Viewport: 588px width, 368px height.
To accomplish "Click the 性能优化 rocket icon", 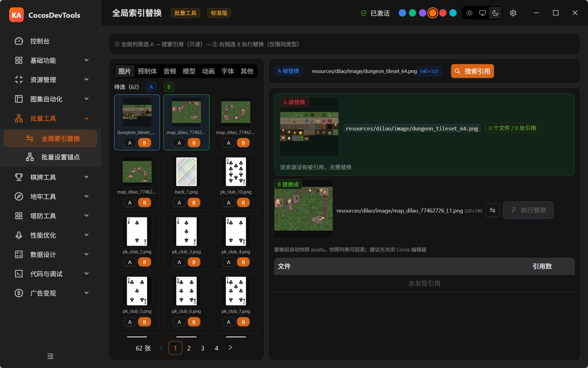I will click(x=19, y=235).
